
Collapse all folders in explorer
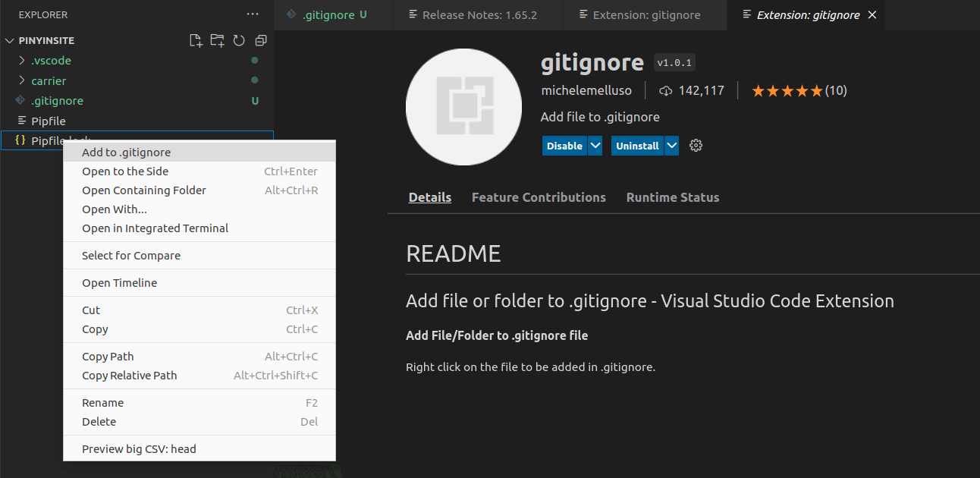click(261, 41)
